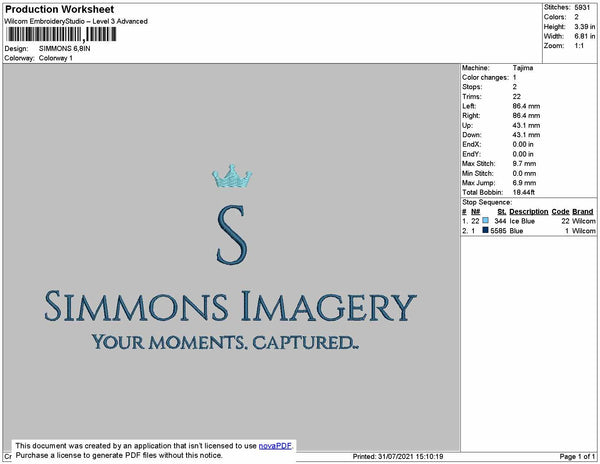Click the Max Jump value 6.9 mm
Viewport: 600px width, 464px height.
point(524,183)
